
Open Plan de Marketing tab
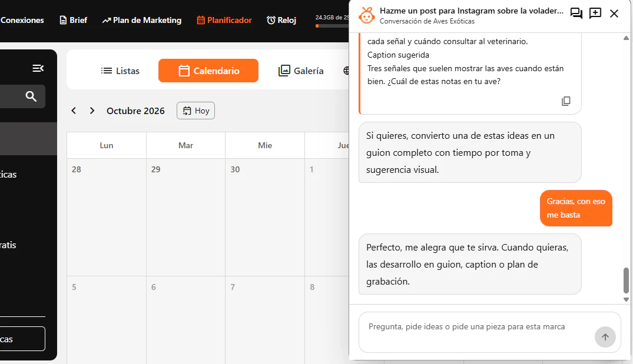(x=142, y=20)
